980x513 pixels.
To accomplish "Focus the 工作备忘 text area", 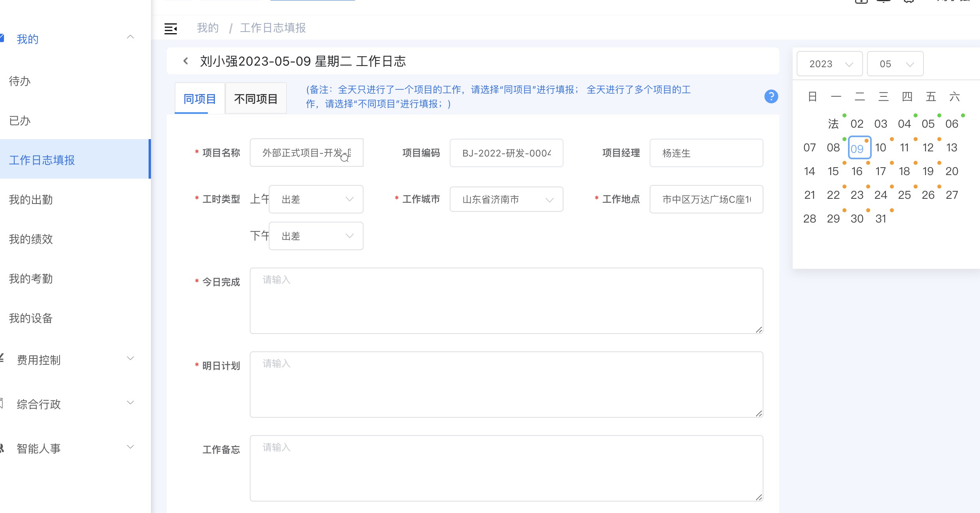I will click(507, 468).
